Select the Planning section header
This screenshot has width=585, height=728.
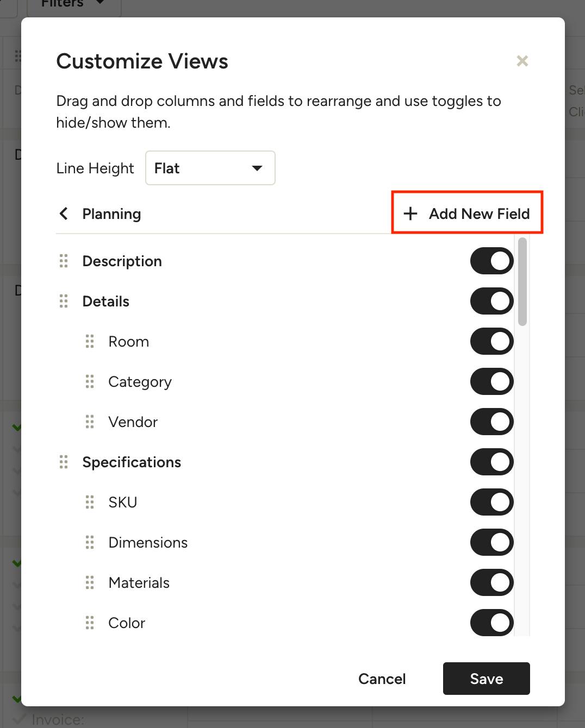111,214
